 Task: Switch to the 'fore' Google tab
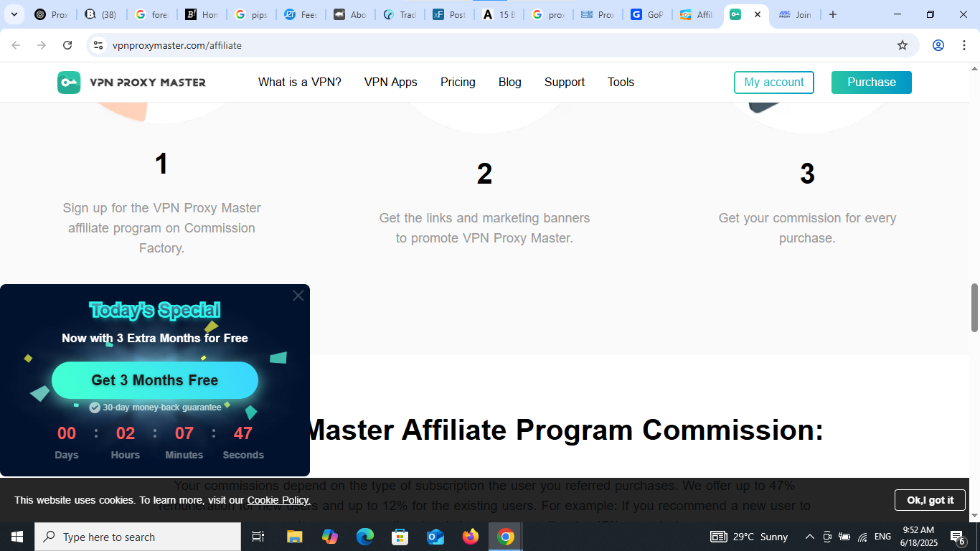tap(151, 14)
